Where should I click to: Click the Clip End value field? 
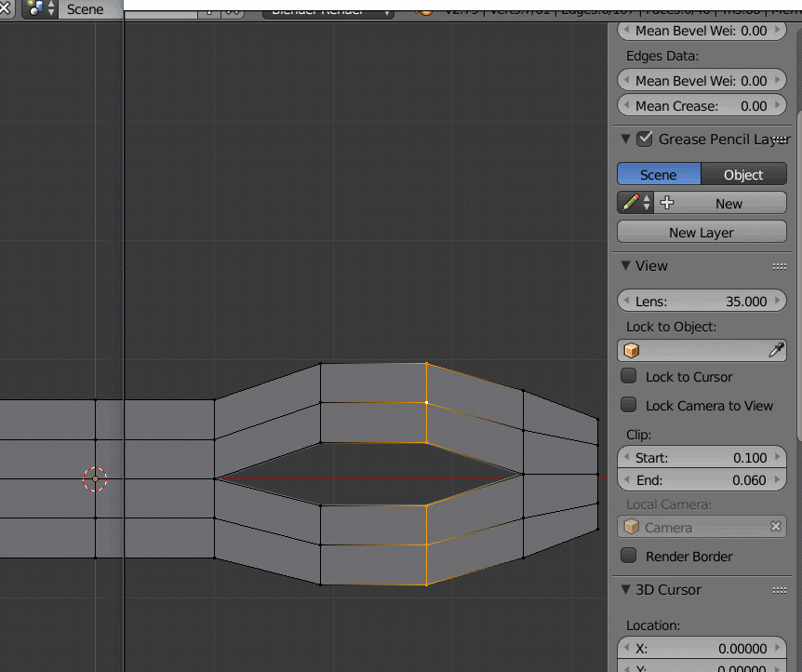[x=701, y=480]
